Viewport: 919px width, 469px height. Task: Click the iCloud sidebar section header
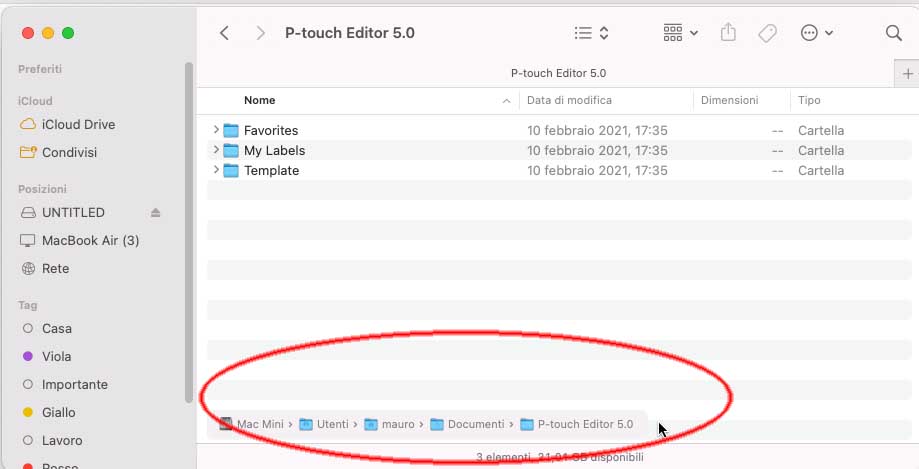tap(35, 101)
